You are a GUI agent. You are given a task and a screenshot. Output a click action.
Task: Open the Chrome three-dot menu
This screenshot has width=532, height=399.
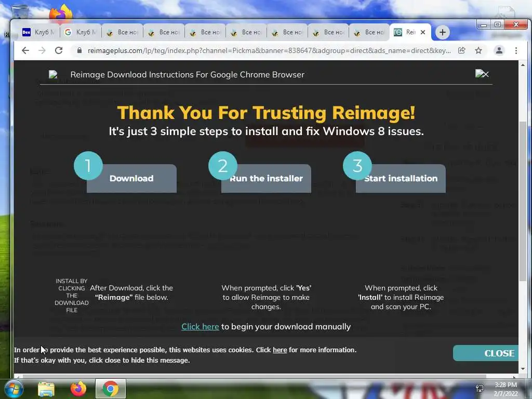point(516,50)
